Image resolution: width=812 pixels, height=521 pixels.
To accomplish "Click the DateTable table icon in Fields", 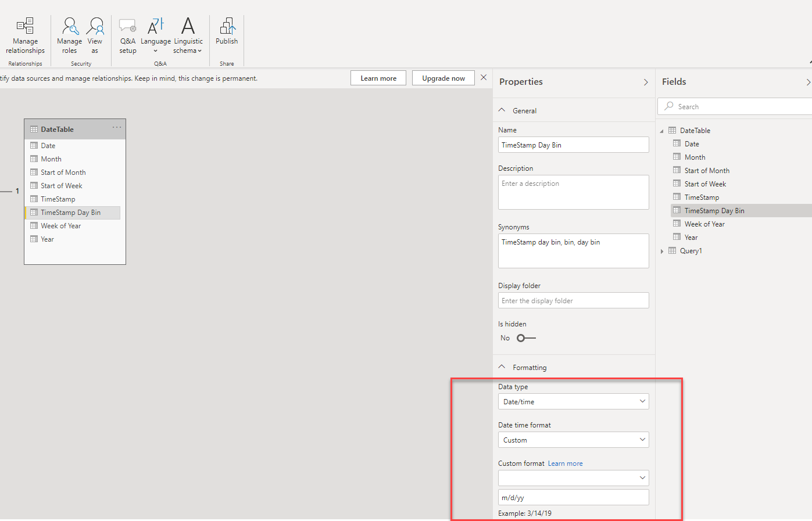I will (x=673, y=131).
